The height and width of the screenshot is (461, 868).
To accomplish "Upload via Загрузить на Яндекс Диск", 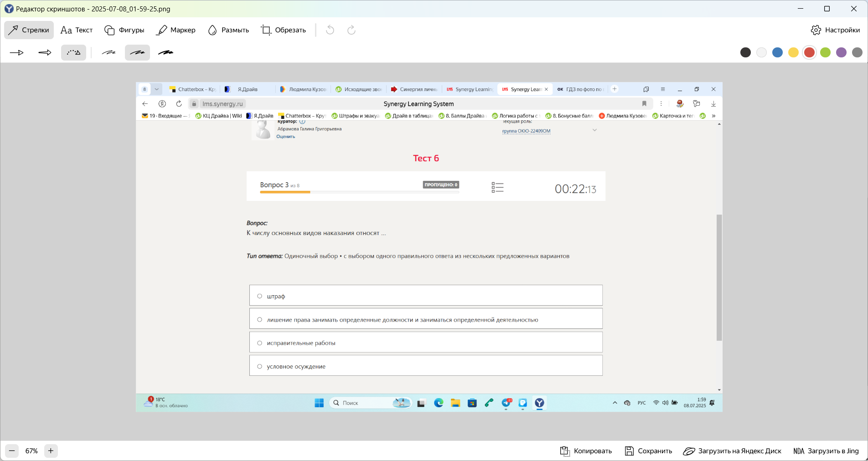I will click(x=732, y=451).
